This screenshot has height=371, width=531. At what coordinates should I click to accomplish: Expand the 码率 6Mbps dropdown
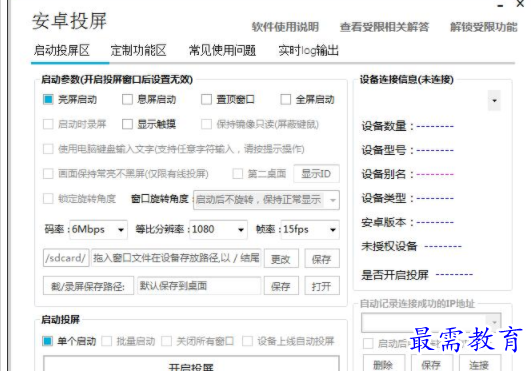99,230
